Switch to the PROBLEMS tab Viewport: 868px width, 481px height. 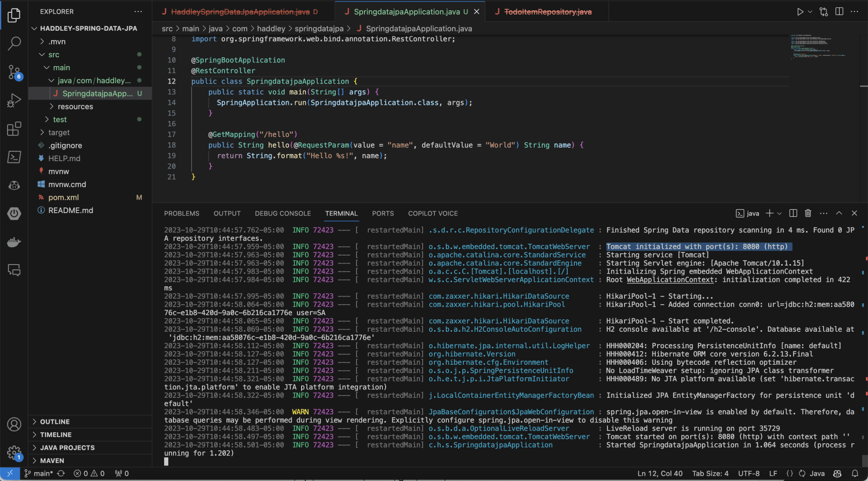[182, 214]
